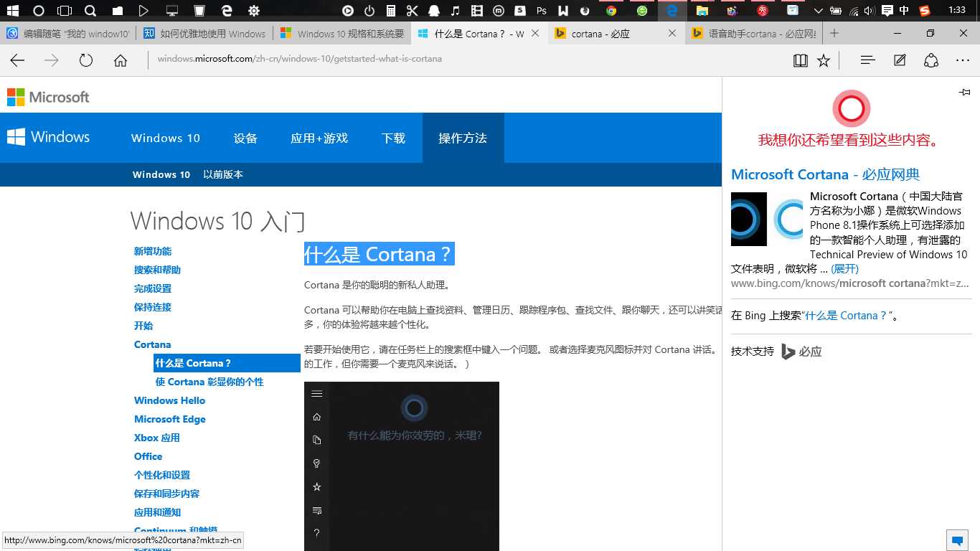Viewport: 980px width, 551px height.
Task: Collapse the 'Cortana' sidebar section
Action: [x=152, y=344]
